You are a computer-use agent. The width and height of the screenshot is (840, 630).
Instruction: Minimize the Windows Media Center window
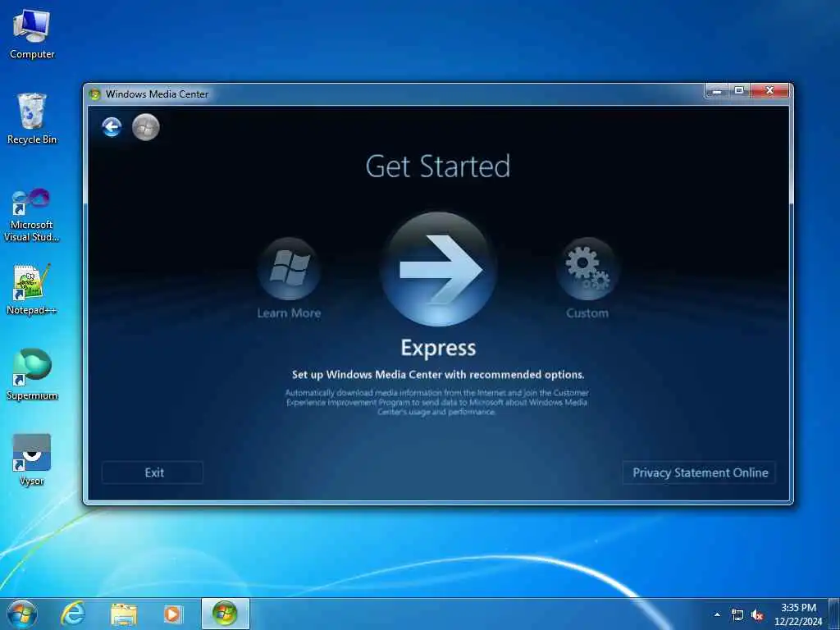717,91
